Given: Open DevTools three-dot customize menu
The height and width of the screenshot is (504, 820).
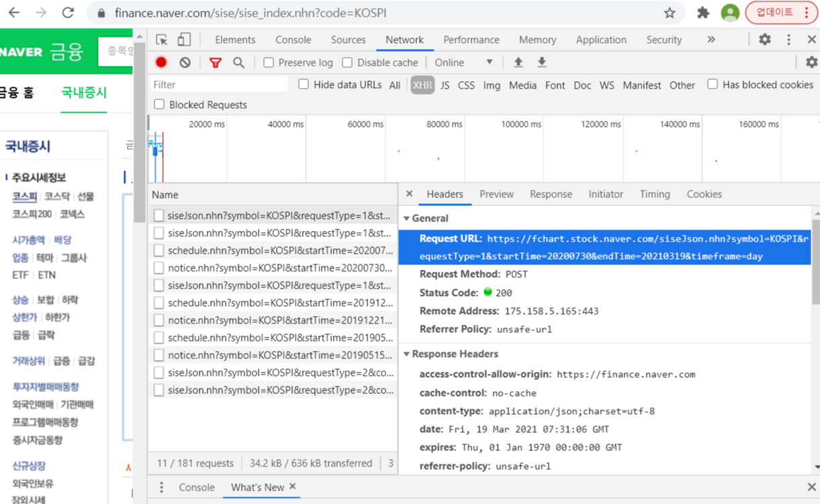Looking at the screenshot, I should tap(788, 40).
